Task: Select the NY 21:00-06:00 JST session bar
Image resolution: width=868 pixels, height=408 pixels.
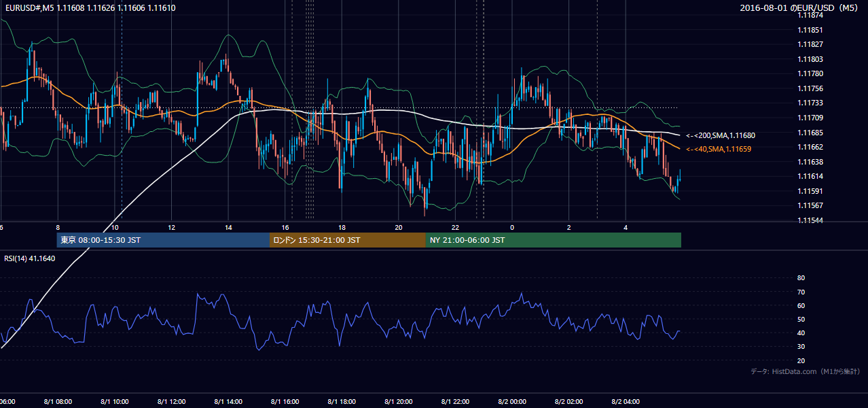Action: (554, 240)
